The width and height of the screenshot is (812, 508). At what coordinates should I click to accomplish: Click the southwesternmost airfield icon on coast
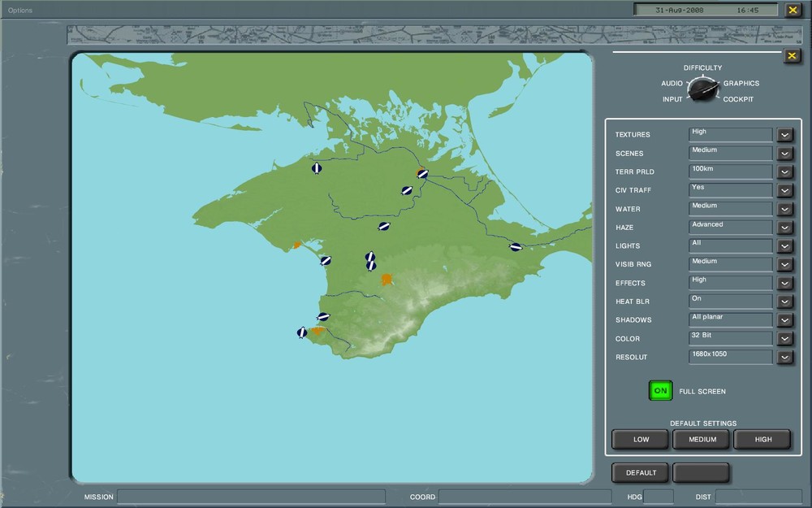[x=302, y=332]
